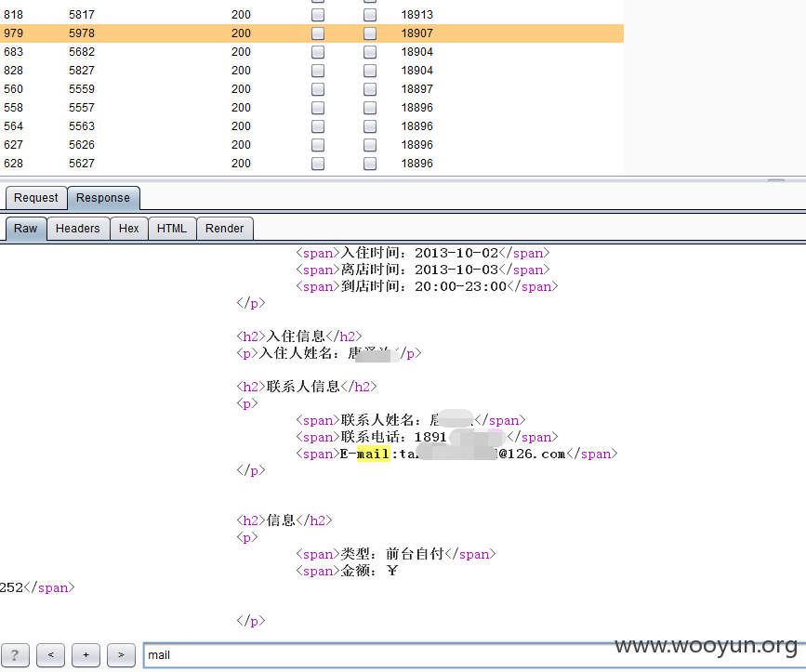Image resolution: width=806 pixels, height=672 pixels.
Task: Open the Raw view tab
Action: (x=26, y=229)
